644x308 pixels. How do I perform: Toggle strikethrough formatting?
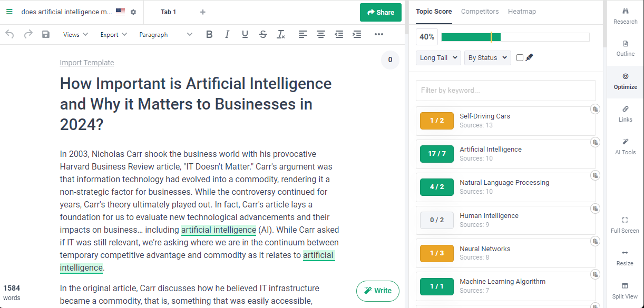click(263, 34)
